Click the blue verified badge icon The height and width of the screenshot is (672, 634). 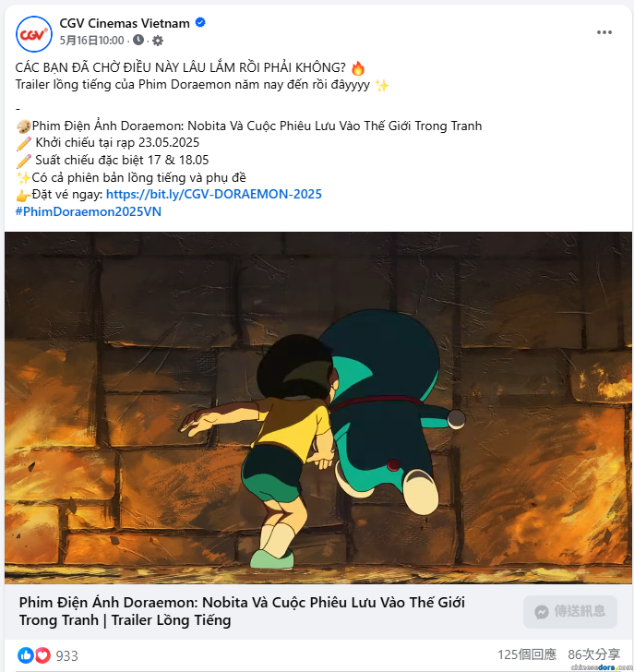pyautogui.click(x=200, y=23)
